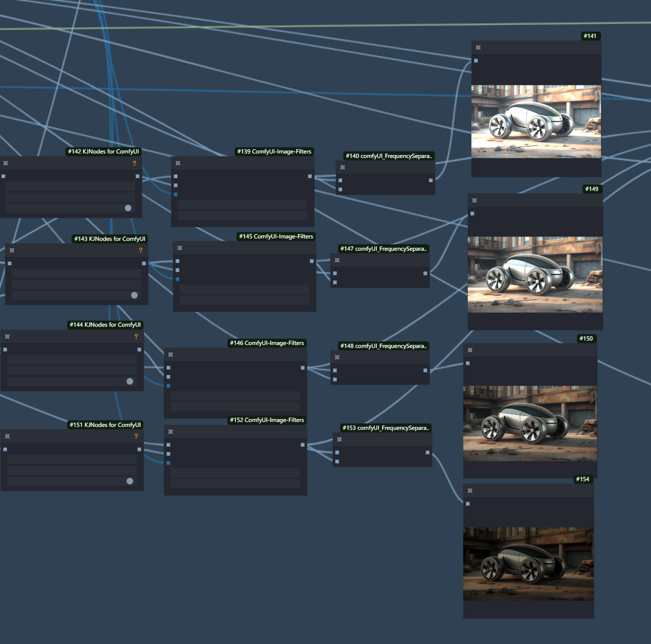Click the '#153 comfyUI_FrequencySepara..' badge
Image resolution: width=651 pixels, height=644 pixels.
tap(386, 428)
